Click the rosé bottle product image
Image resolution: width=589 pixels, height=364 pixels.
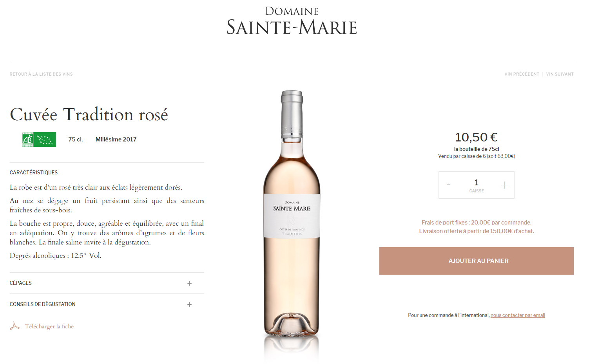(x=292, y=214)
